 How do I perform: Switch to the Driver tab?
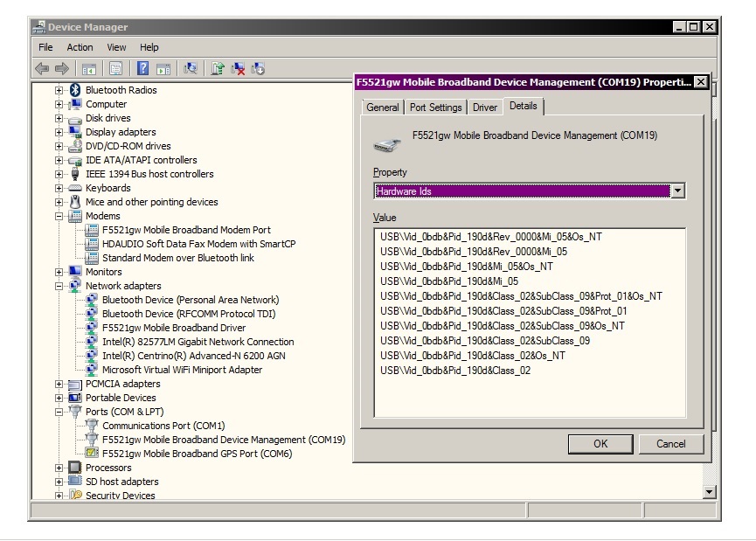click(x=485, y=108)
